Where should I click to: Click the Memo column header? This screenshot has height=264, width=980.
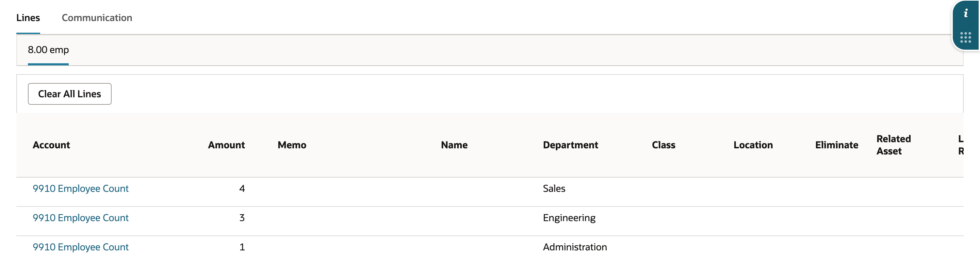tap(292, 145)
